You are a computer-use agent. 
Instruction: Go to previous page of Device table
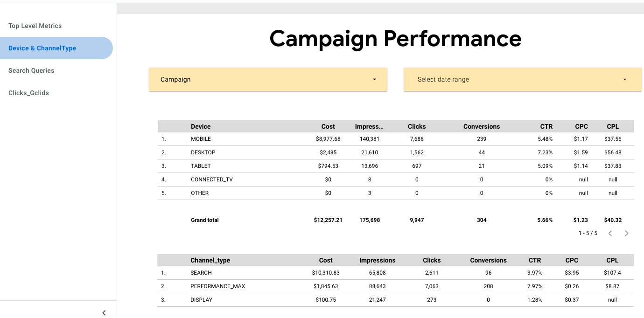click(610, 234)
